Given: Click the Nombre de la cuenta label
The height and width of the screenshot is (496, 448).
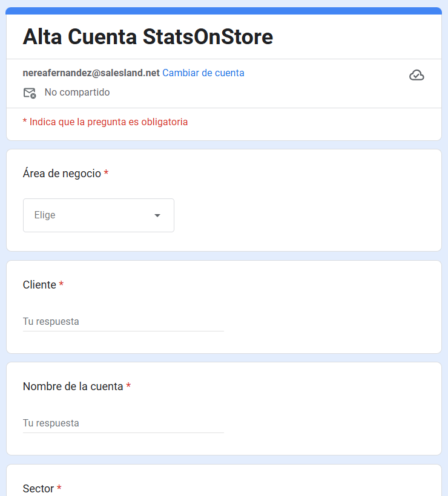Looking at the screenshot, I should [x=73, y=387].
